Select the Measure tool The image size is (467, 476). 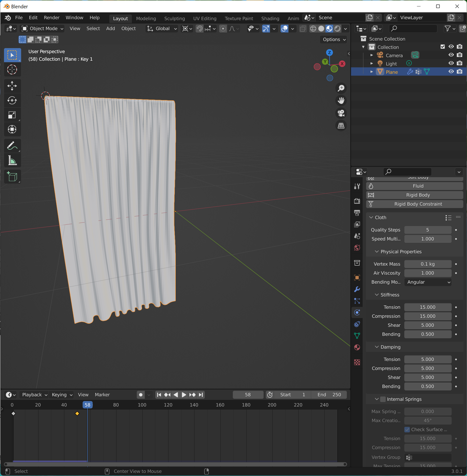click(x=12, y=160)
